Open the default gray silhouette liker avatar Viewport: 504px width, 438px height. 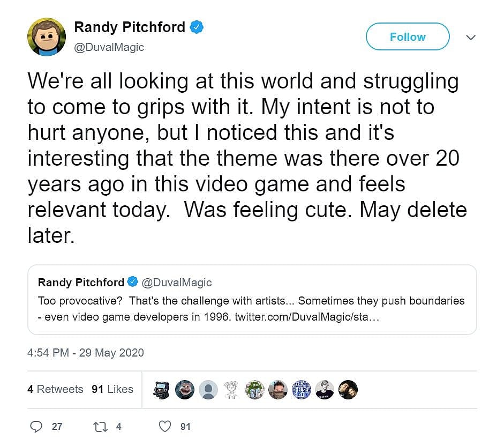pyautogui.click(x=207, y=390)
